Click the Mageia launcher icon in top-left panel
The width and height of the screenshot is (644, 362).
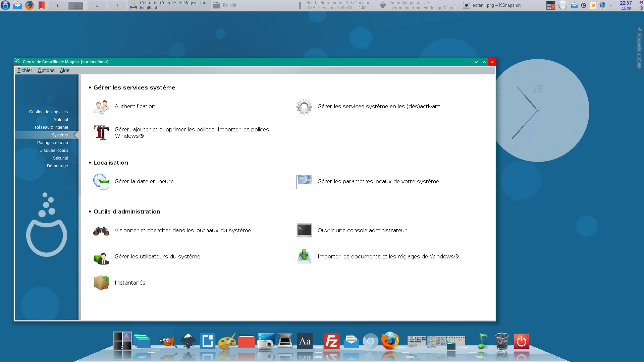pyautogui.click(x=5, y=5)
